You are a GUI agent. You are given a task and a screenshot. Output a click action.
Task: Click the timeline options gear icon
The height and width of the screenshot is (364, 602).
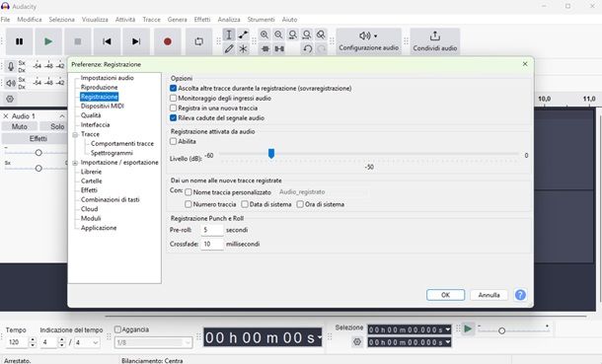pyautogui.click(x=10, y=99)
